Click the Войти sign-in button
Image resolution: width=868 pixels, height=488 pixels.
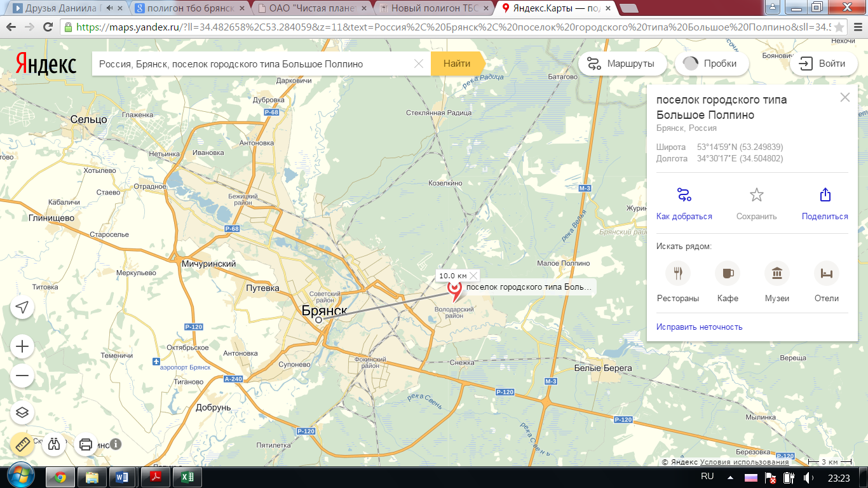tap(824, 64)
